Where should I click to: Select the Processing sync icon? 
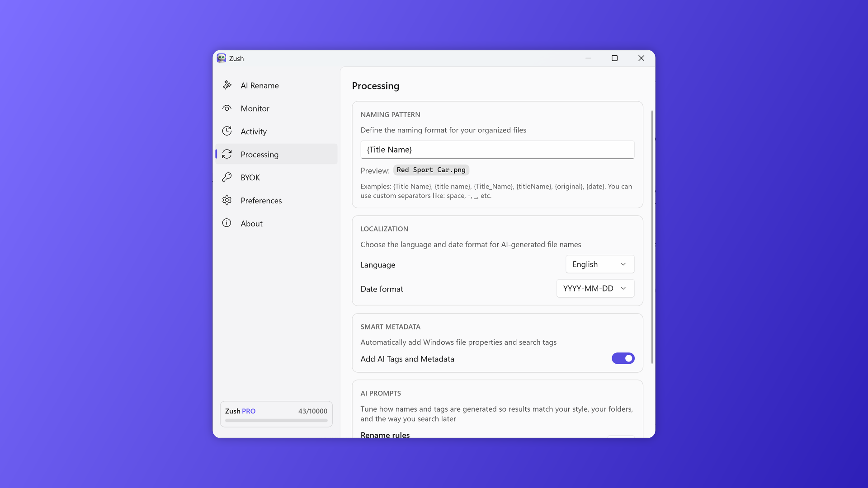[x=227, y=154]
